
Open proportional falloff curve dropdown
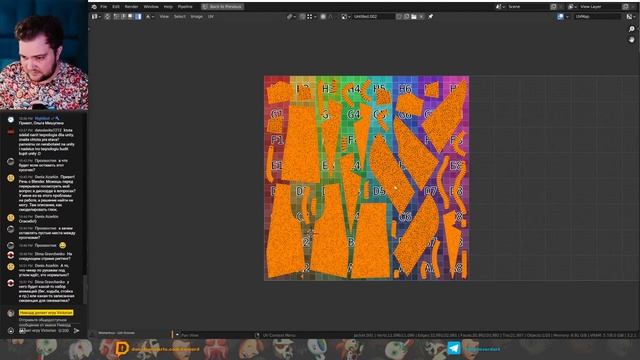click(331, 17)
